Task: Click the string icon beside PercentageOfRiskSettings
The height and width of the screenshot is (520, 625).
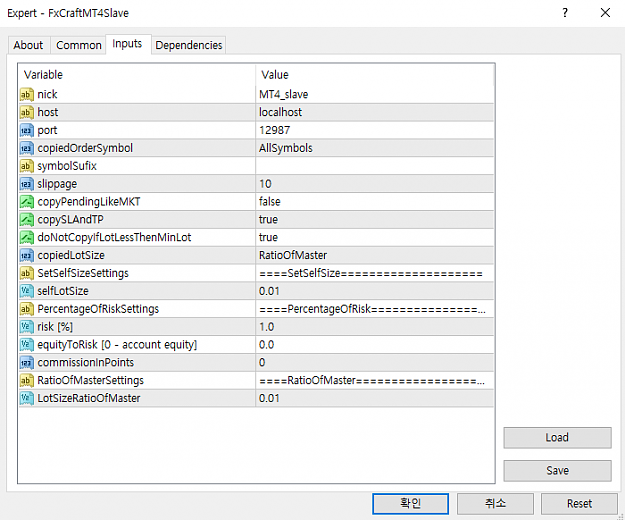Action: click(x=26, y=309)
